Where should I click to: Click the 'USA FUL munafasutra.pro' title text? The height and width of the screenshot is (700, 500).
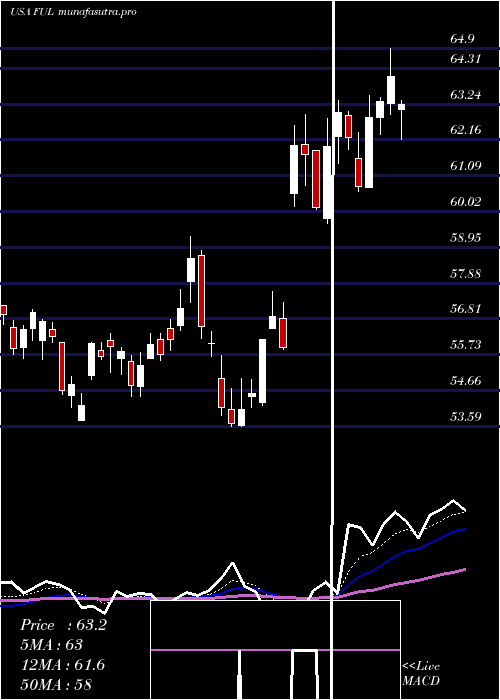coord(73,12)
